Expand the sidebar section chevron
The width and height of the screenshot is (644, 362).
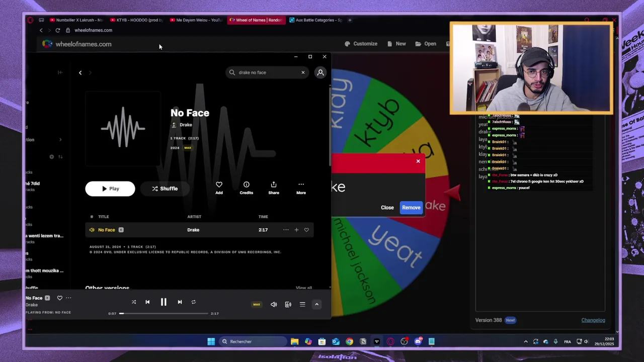[x=60, y=140]
